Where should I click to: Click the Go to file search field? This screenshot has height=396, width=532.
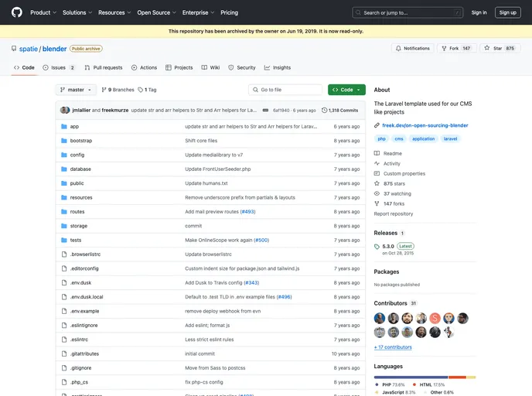(x=285, y=90)
